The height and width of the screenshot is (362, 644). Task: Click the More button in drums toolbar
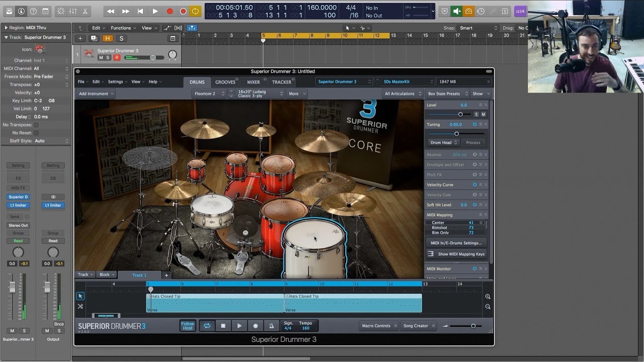pos(296,94)
